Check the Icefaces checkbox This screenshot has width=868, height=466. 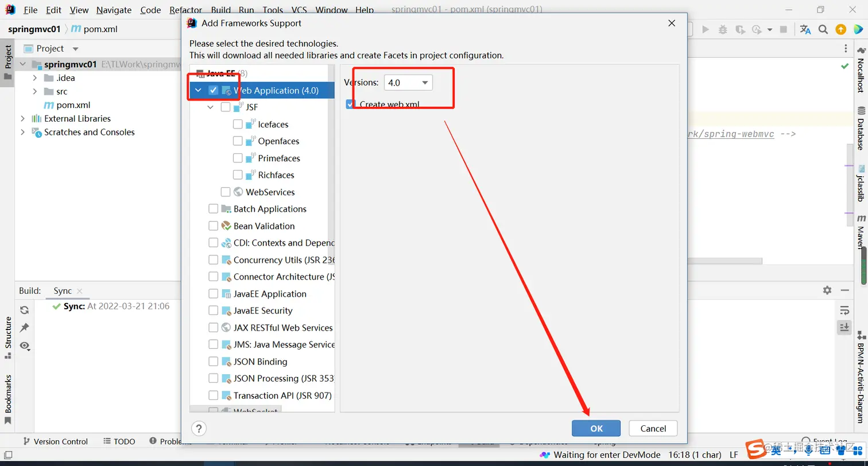tap(238, 124)
